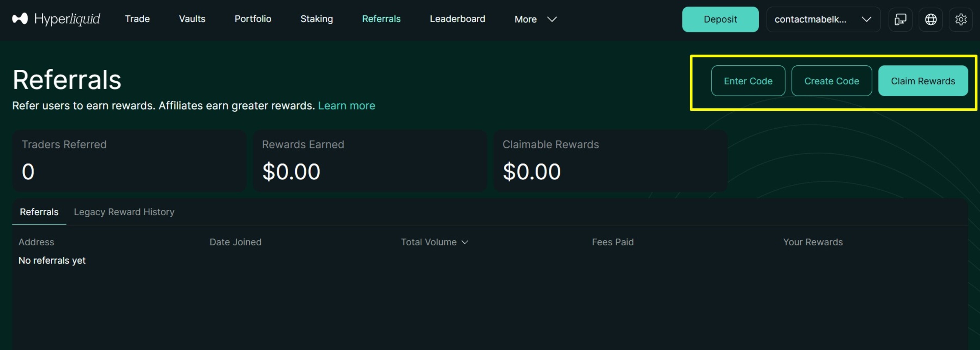Click the Hyperliquid logo icon

20,19
